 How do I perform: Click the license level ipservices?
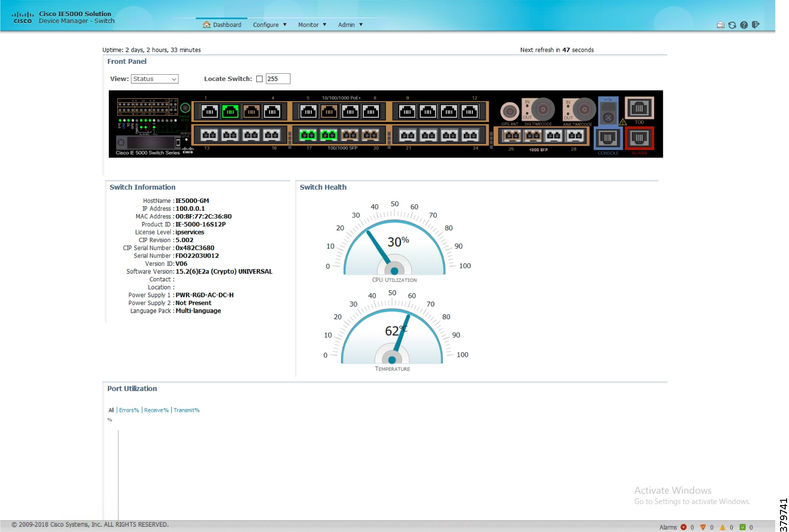190,232
